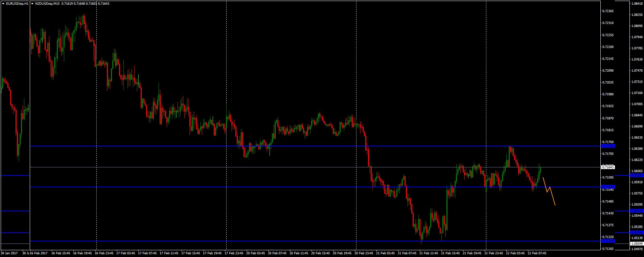Click the 0.71375 price axis label
The height and width of the screenshot is (257, 644).
tap(608, 225)
